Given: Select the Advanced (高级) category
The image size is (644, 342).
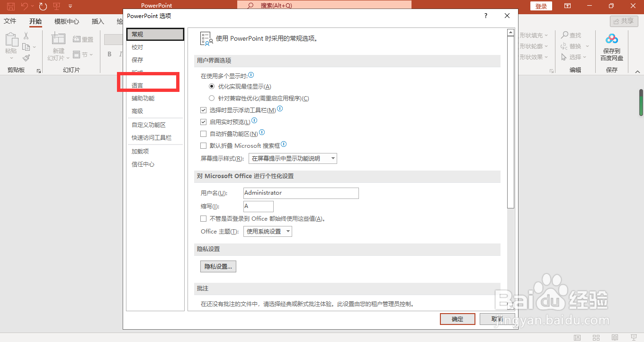Looking at the screenshot, I should pos(155,111).
